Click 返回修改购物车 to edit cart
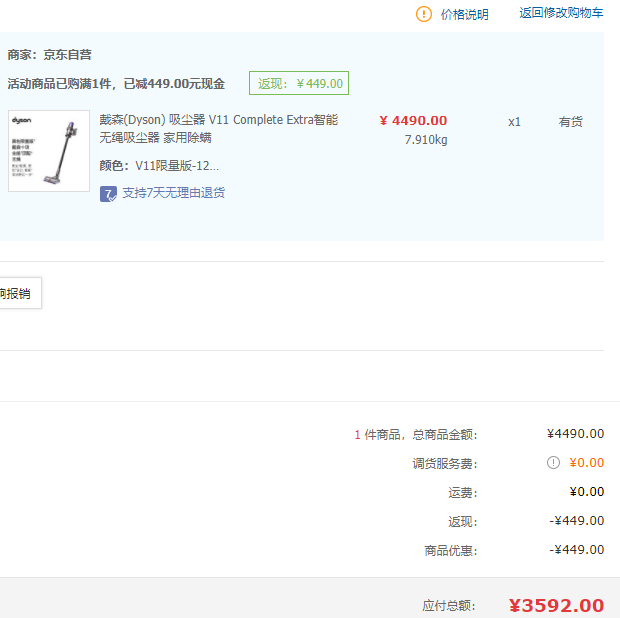Viewport: 620px width, 618px height. (561, 13)
